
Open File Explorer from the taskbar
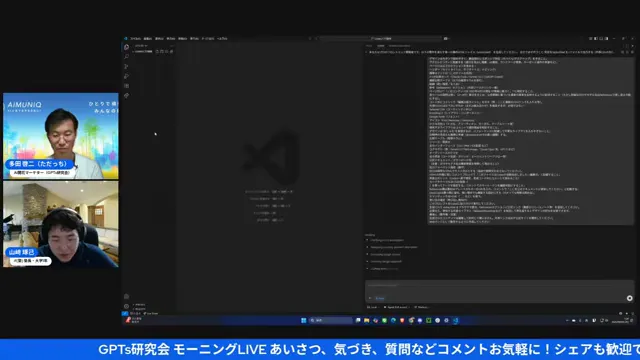click(367, 320)
